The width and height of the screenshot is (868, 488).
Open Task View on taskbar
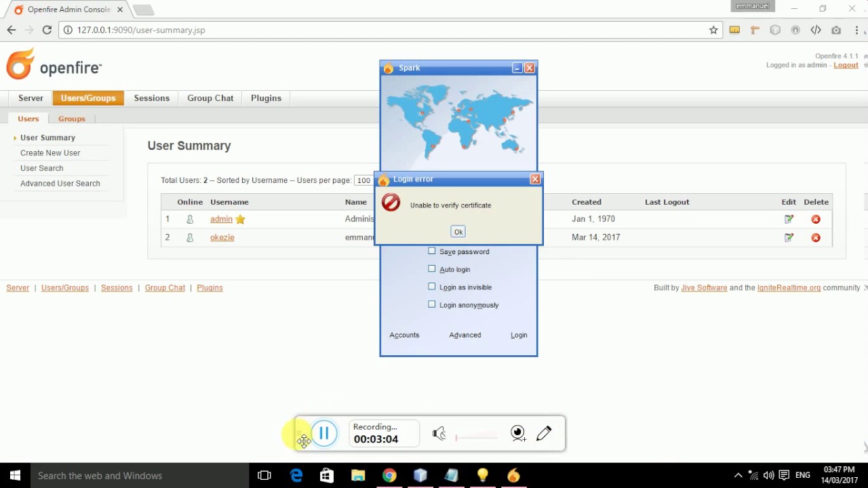(x=264, y=476)
